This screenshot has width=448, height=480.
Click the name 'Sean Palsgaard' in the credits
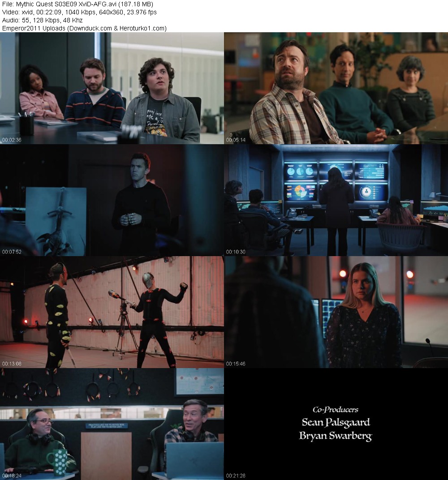coord(336,422)
